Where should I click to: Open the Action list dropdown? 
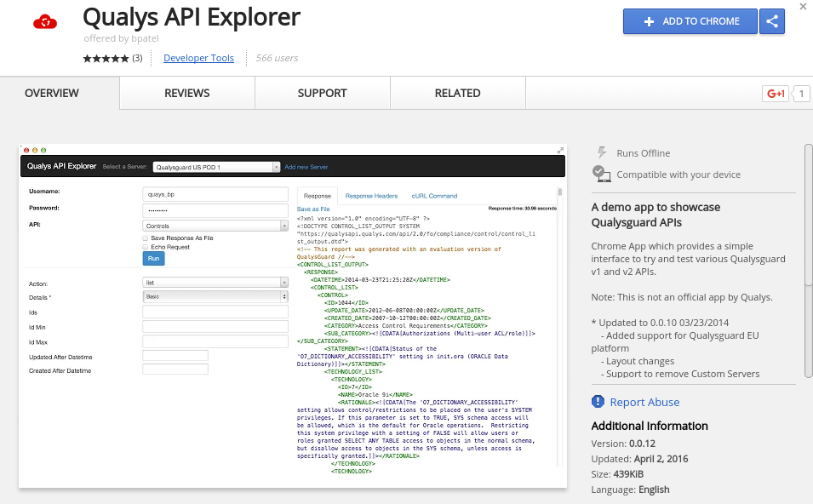coord(215,283)
